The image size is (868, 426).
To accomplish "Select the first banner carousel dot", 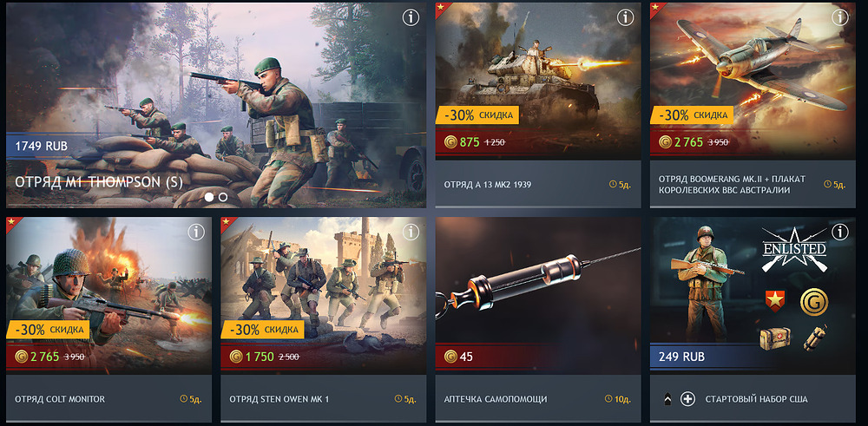I will pyautogui.click(x=209, y=196).
